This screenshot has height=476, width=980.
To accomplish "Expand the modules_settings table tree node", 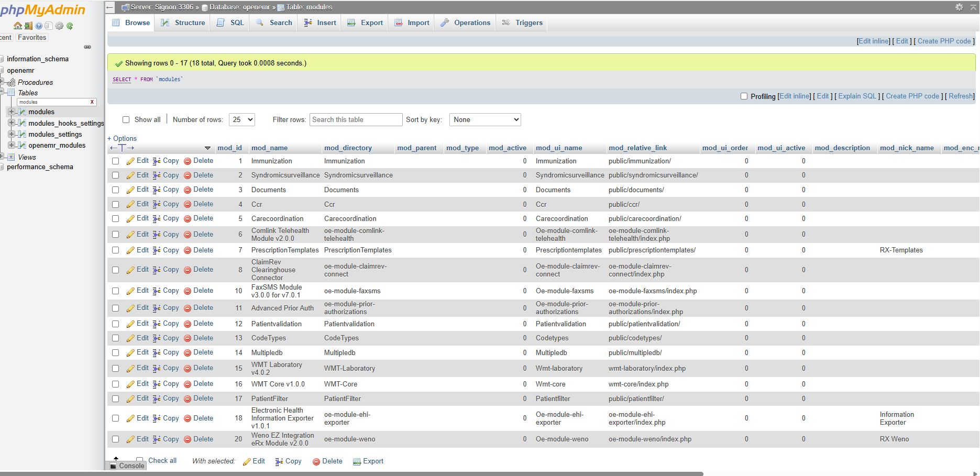I will [x=11, y=134].
